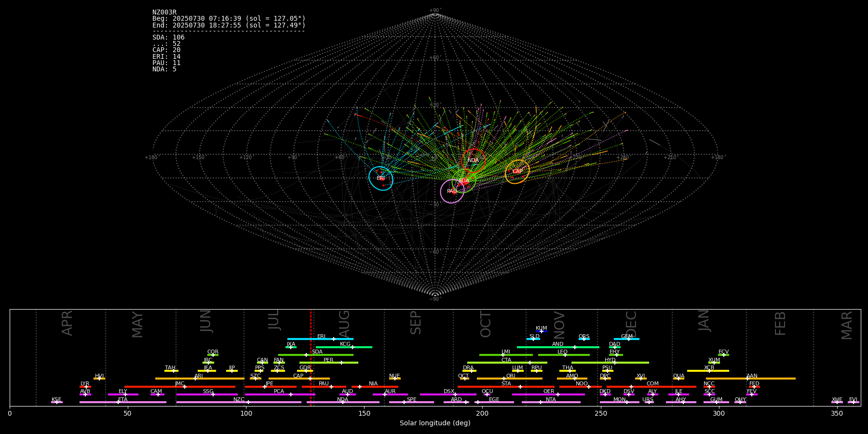Click the +150 longitude label on the map
This screenshot has width=868, height=434.
click(x=198, y=158)
